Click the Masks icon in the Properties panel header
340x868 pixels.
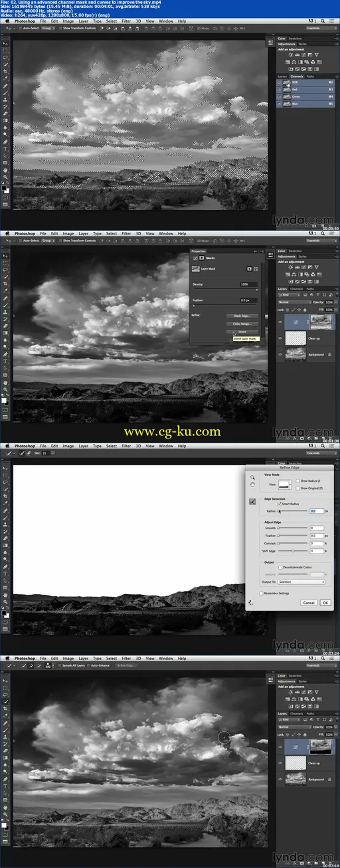[x=201, y=258]
